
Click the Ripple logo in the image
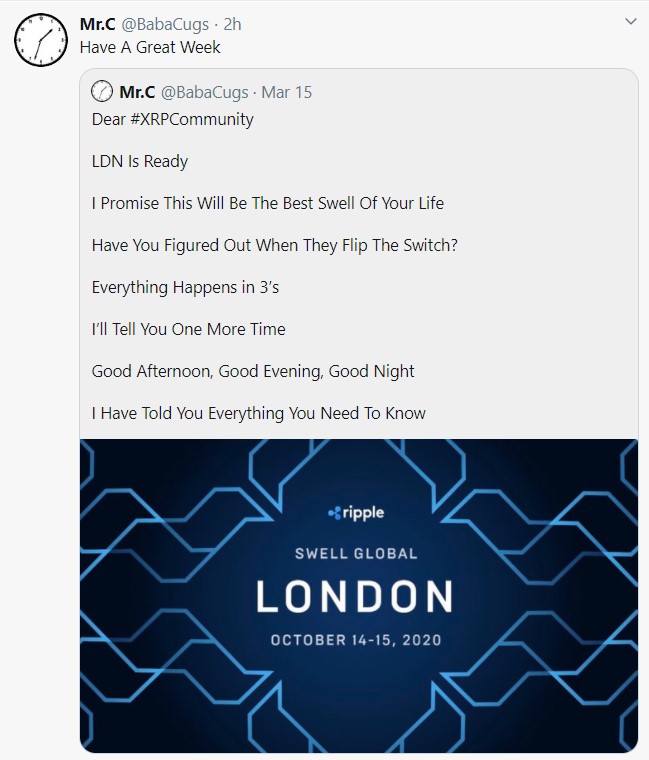point(356,513)
